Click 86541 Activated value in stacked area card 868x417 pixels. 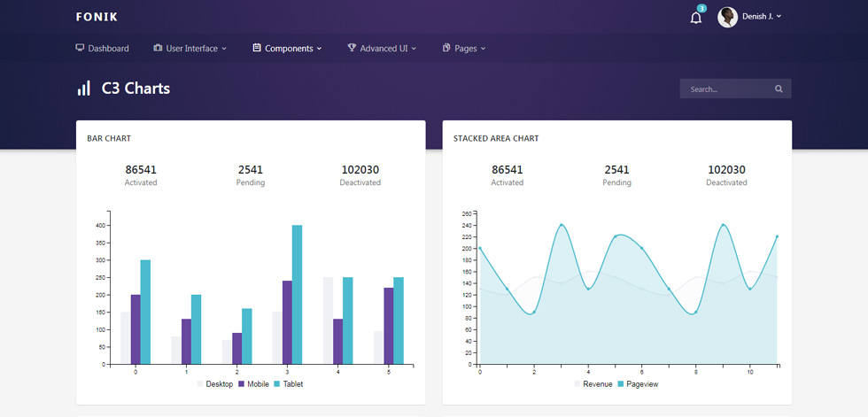pos(507,170)
